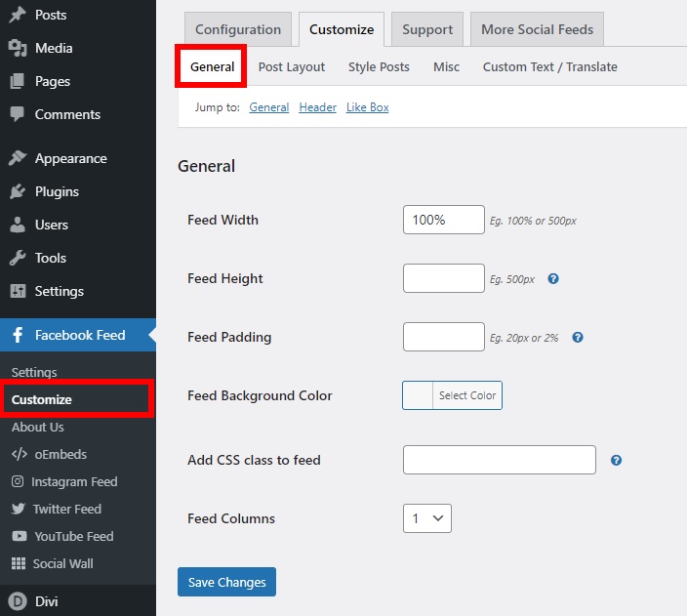This screenshot has height=616, width=687.
Task: Jump to the Header section link
Action: tap(318, 107)
